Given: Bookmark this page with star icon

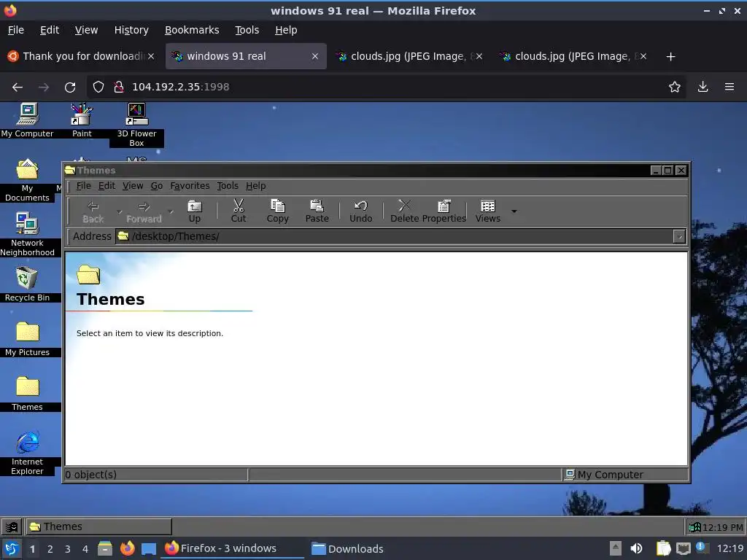Looking at the screenshot, I should point(674,87).
